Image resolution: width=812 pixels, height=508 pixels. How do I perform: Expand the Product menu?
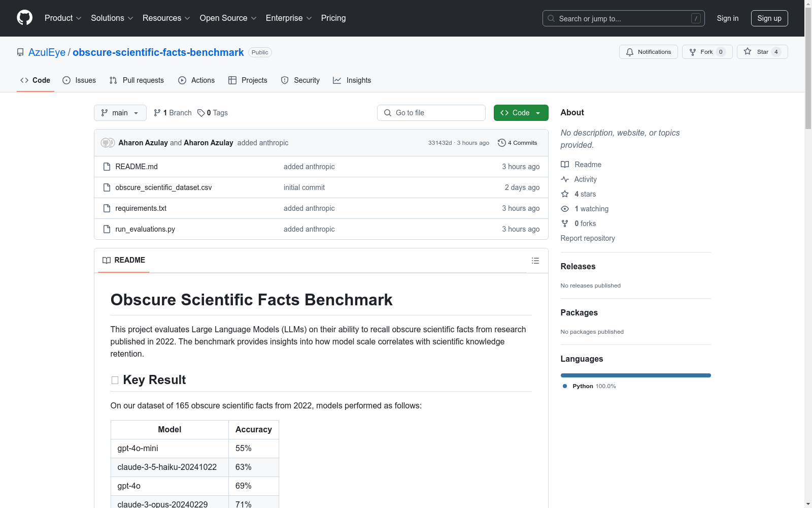coord(63,18)
